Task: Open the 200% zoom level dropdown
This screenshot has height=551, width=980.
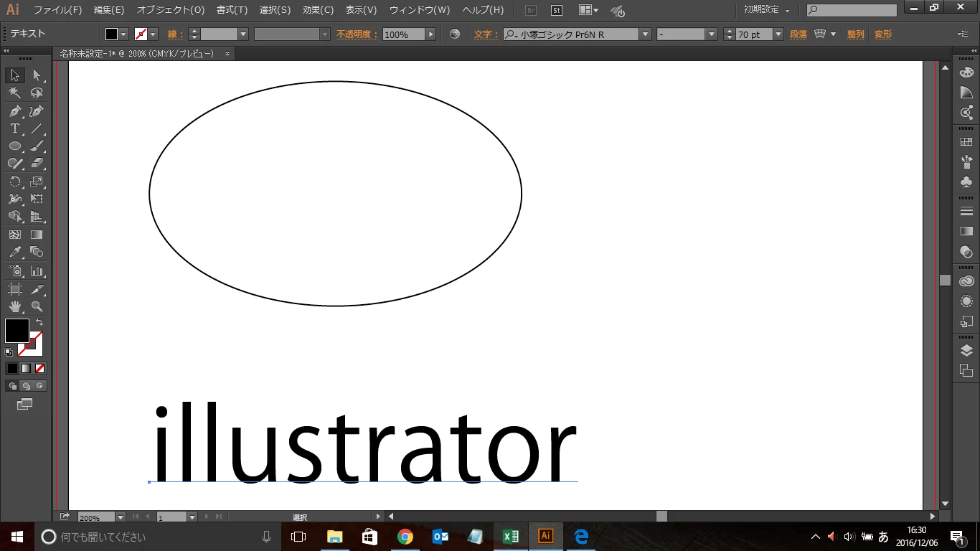Action: point(120,517)
